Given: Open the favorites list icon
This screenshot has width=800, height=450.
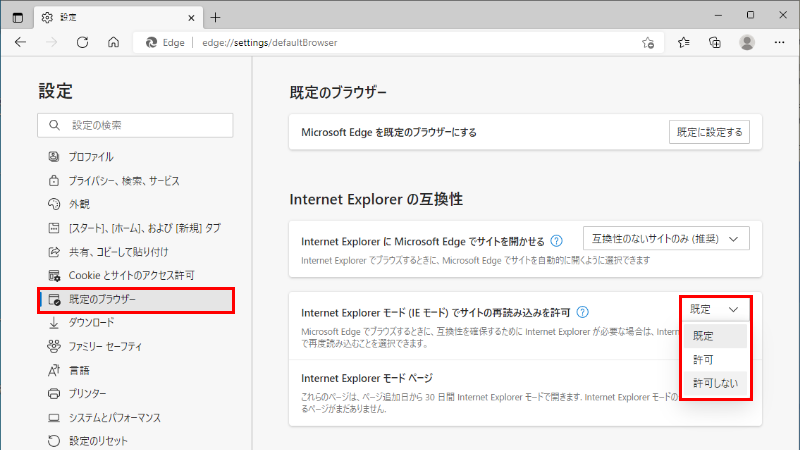Looking at the screenshot, I should (684, 42).
